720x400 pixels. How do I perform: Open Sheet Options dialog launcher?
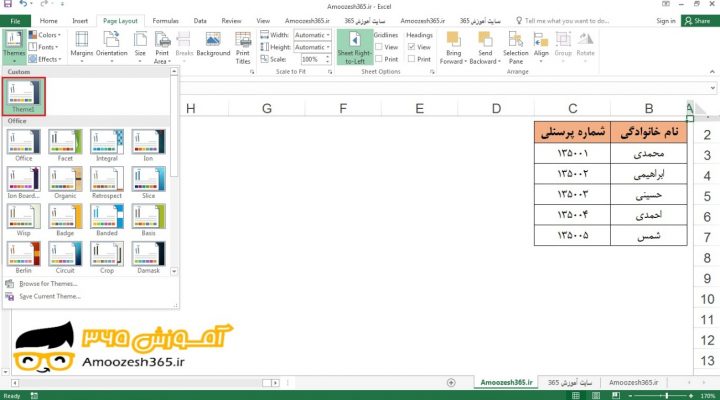click(x=432, y=72)
